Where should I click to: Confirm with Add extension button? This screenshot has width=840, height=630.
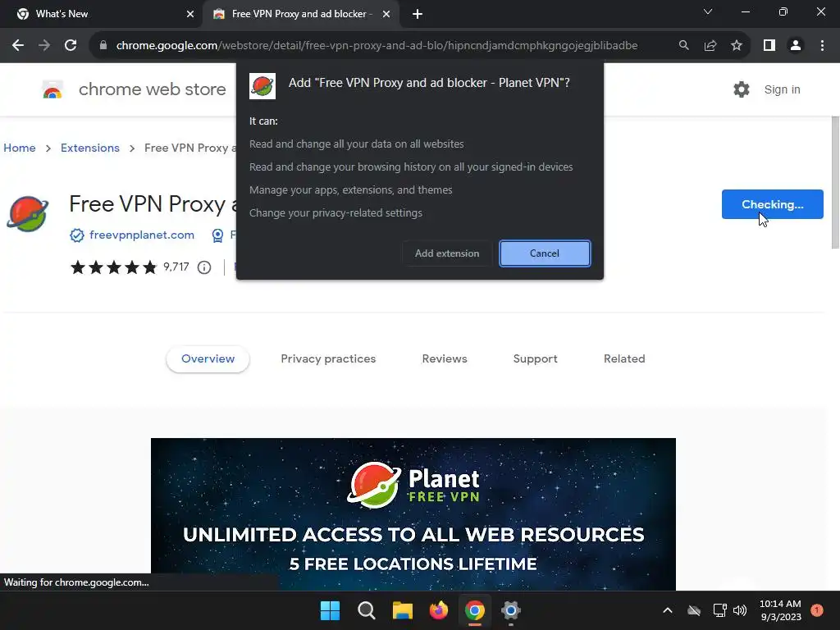(x=447, y=253)
